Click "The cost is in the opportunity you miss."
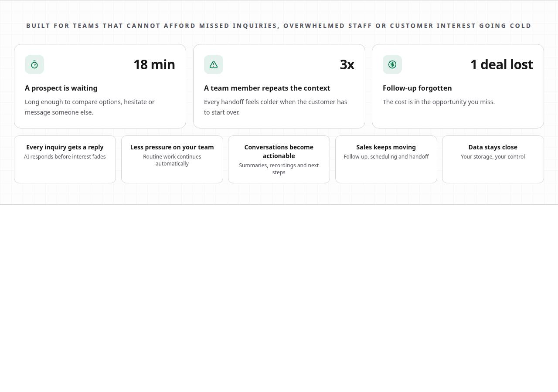The width and height of the screenshot is (558, 392). [439, 102]
